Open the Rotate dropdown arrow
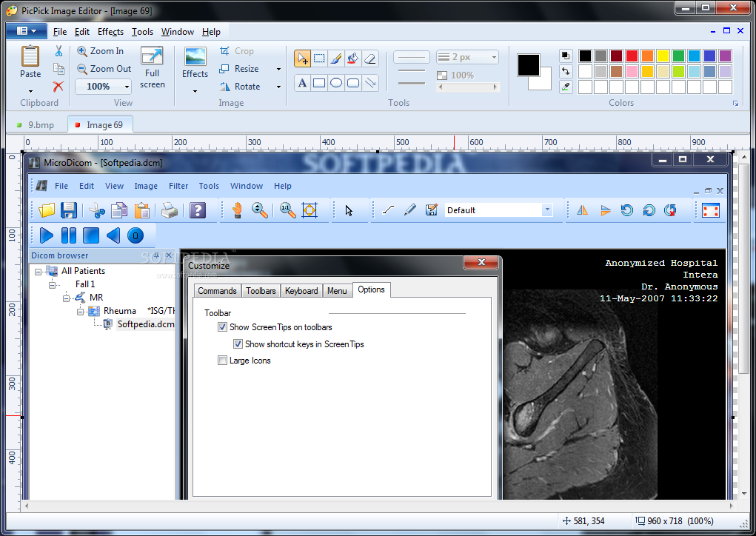Screen dimensions: 756x536 [x=278, y=87]
